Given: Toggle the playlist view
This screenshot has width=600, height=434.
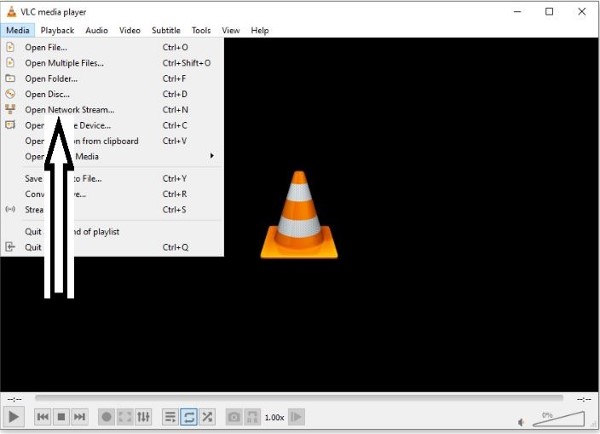Looking at the screenshot, I should [x=170, y=416].
